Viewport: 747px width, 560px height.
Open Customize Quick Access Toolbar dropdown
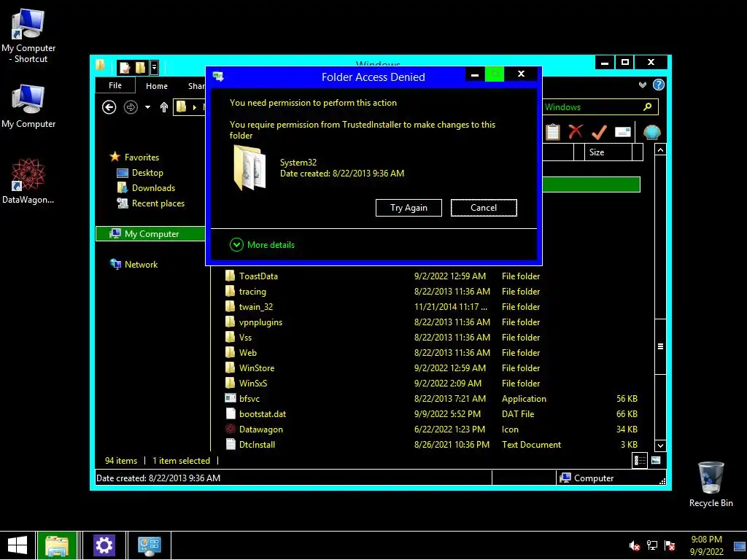point(154,68)
